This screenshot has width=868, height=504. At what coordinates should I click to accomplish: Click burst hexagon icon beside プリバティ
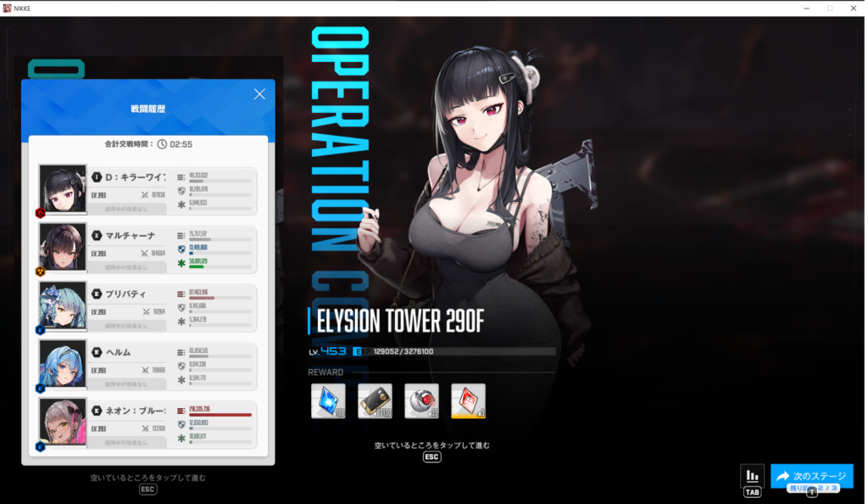click(97, 294)
